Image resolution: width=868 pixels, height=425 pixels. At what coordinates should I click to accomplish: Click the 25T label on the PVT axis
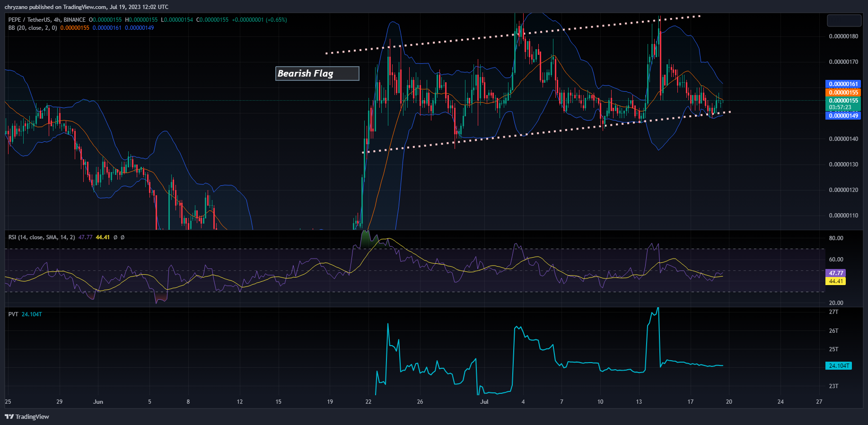pos(833,349)
